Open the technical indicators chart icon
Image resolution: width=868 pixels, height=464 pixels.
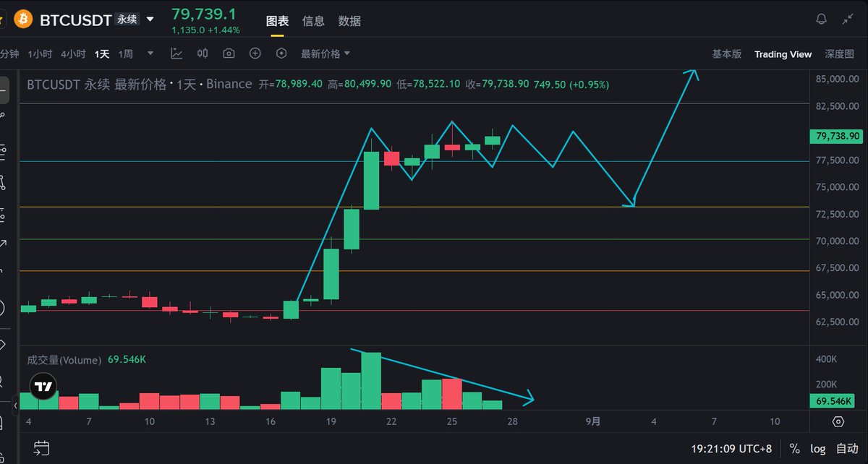[176, 53]
